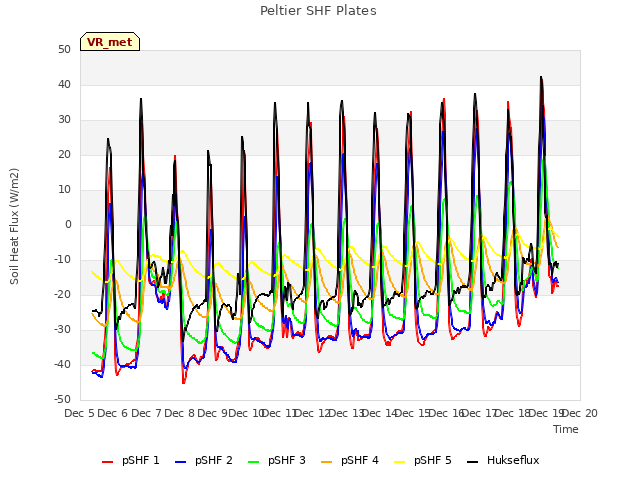Click the orange pSHF 4 legend swatch
640x480 pixels.
click(x=327, y=462)
